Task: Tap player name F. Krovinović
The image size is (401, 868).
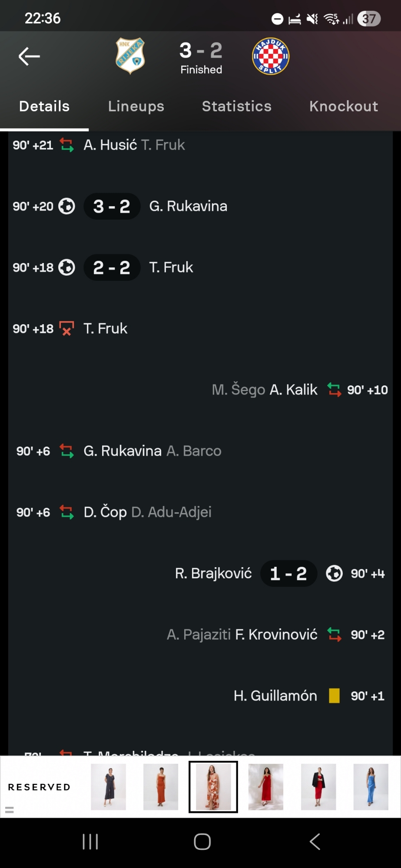Action: [276, 635]
